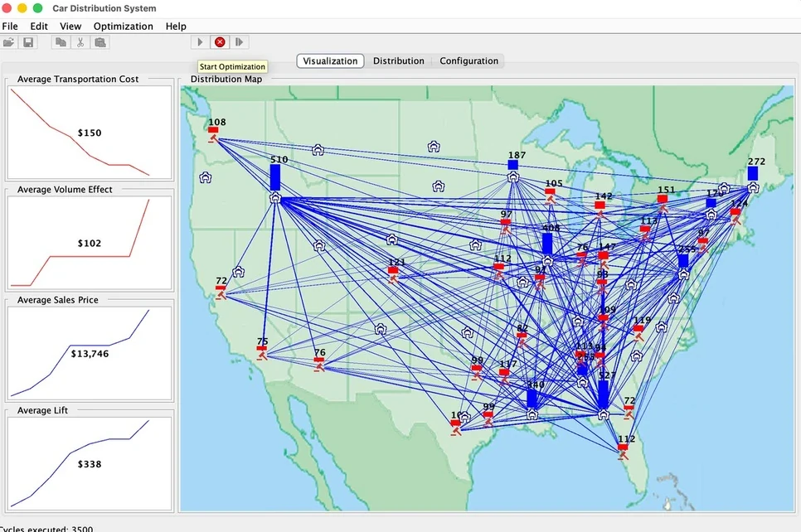Viewport: 801px width, 532px height.
Task: Start optimization with the play icon
Action: [200, 42]
